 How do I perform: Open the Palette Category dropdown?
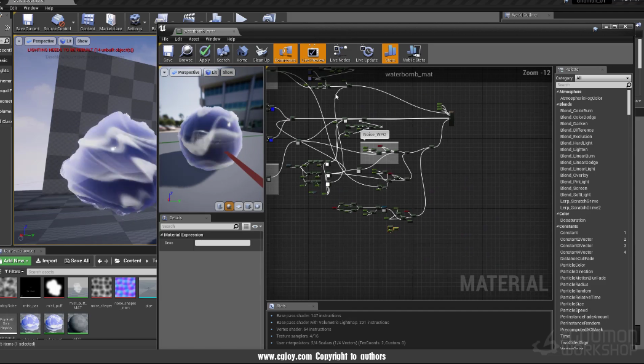coord(602,78)
